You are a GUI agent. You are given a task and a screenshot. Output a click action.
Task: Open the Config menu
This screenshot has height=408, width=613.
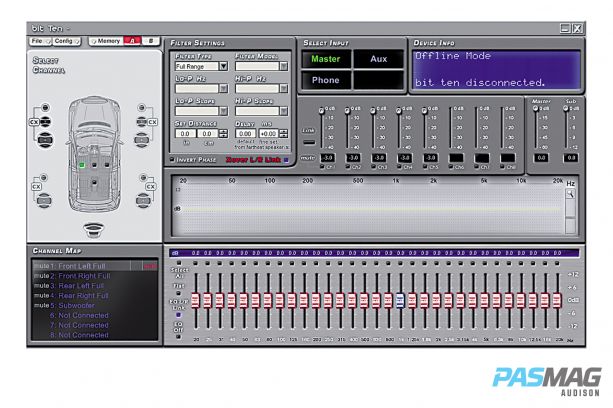coord(66,41)
